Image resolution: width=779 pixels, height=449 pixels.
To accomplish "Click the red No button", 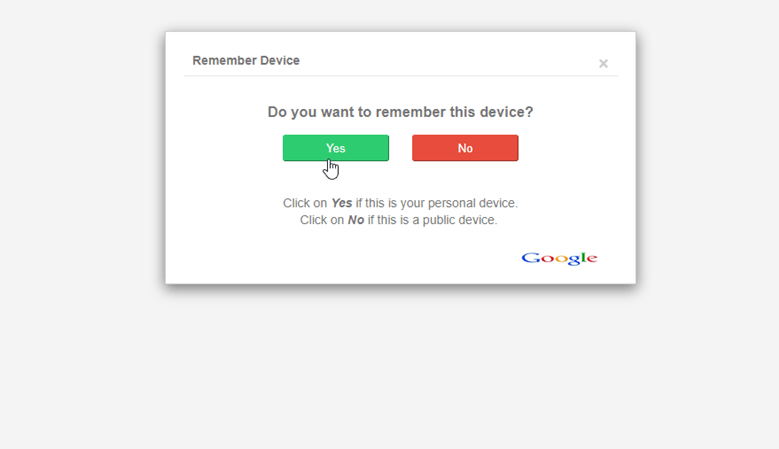I will pyautogui.click(x=465, y=148).
